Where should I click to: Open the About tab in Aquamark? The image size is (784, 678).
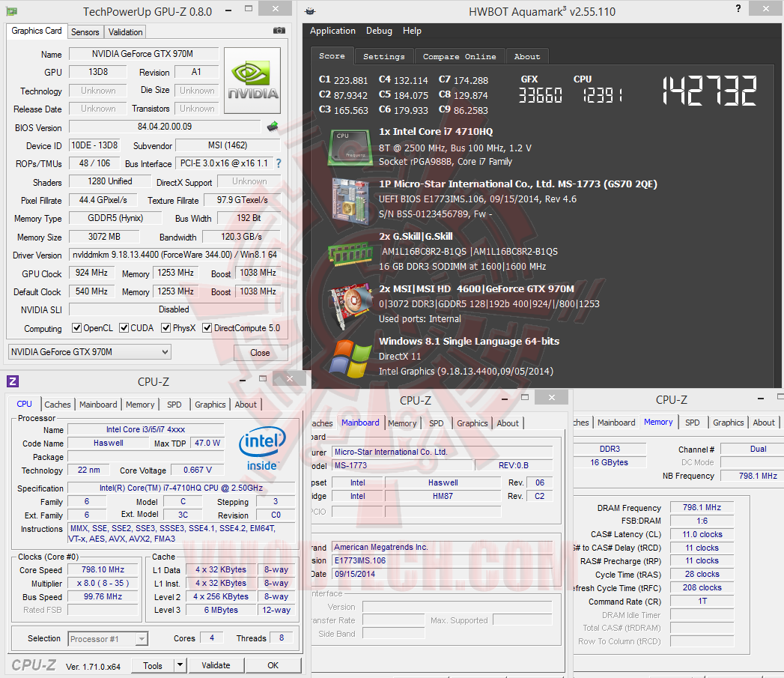(527, 56)
